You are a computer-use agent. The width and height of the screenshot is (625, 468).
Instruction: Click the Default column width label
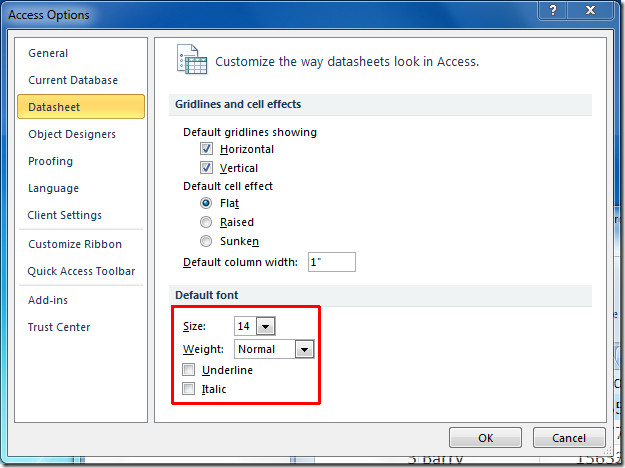click(x=240, y=262)
